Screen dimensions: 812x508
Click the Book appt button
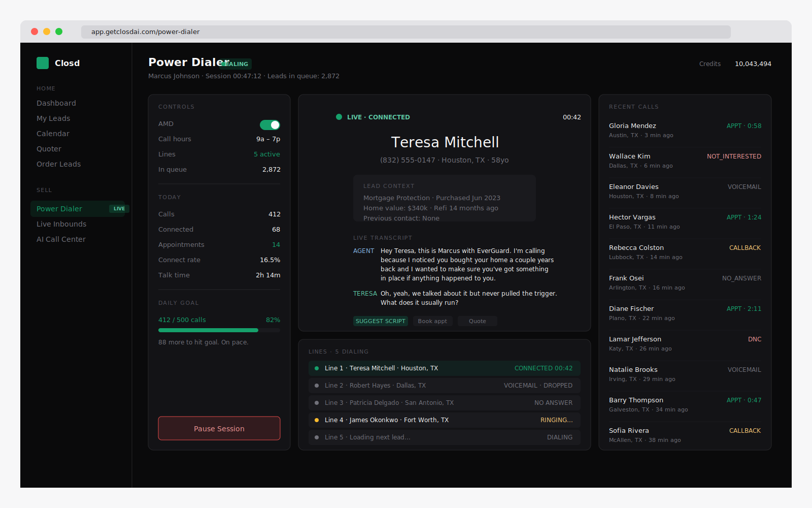point(432,321)
